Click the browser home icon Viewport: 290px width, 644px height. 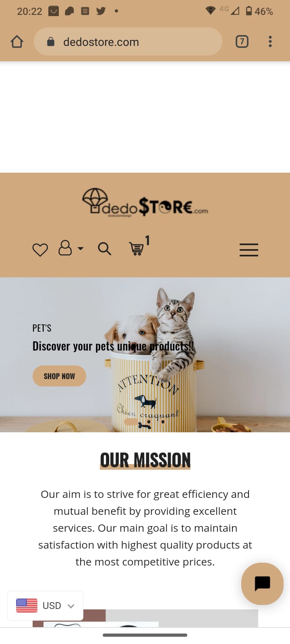[17, 41]
